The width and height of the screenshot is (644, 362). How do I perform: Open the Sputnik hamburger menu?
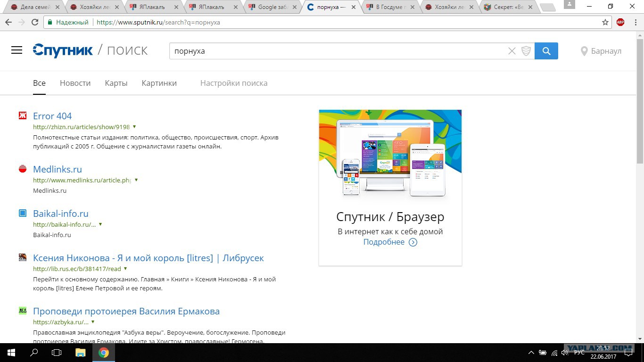tap(17, 50)
